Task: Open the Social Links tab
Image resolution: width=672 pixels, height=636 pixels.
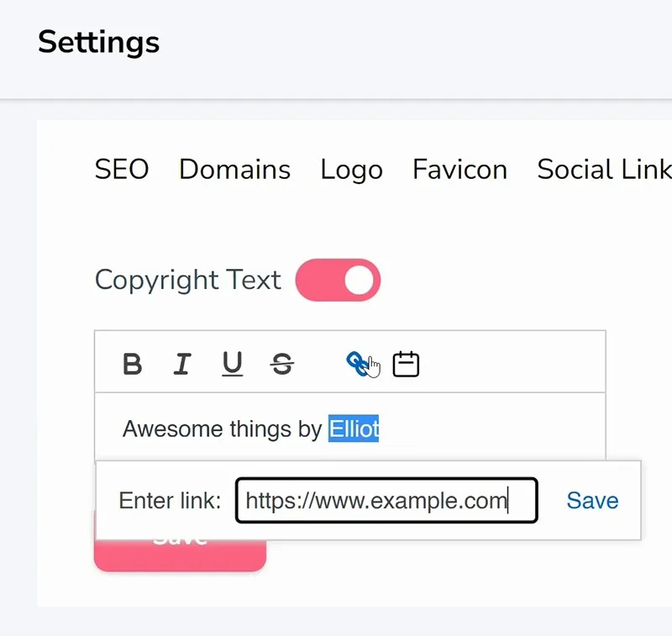Action: tap(604, 169)
